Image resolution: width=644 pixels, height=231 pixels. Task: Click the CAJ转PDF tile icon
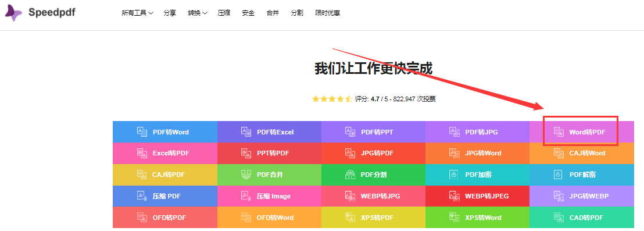tap(142, 175)
